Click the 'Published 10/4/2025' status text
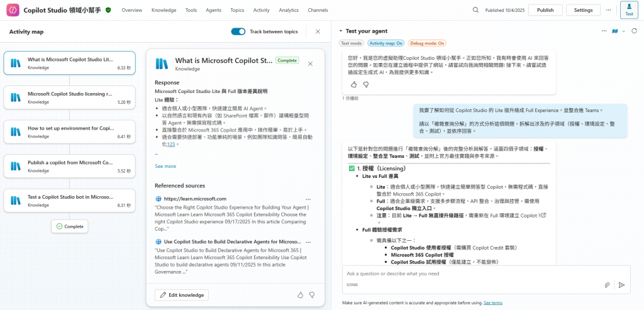644x310 pixels. 504,10
